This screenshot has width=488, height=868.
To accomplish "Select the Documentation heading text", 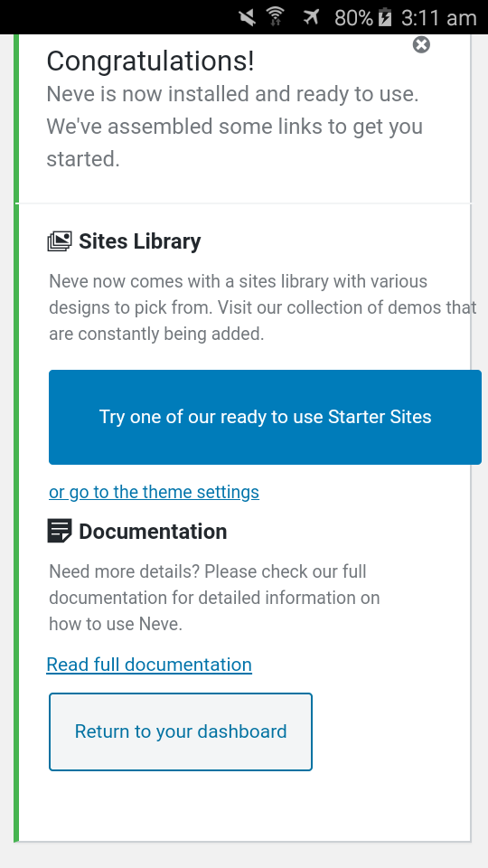I will [x=153, y=532].
